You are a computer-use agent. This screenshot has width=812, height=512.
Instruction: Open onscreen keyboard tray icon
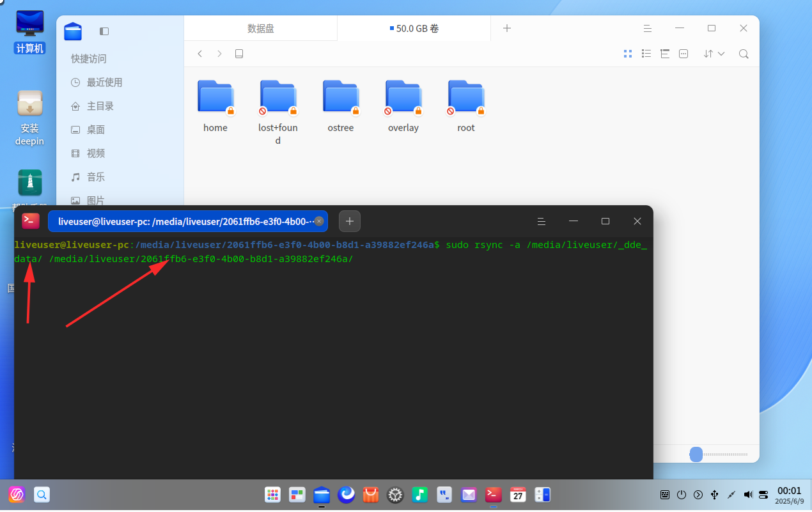click(665, 494)
